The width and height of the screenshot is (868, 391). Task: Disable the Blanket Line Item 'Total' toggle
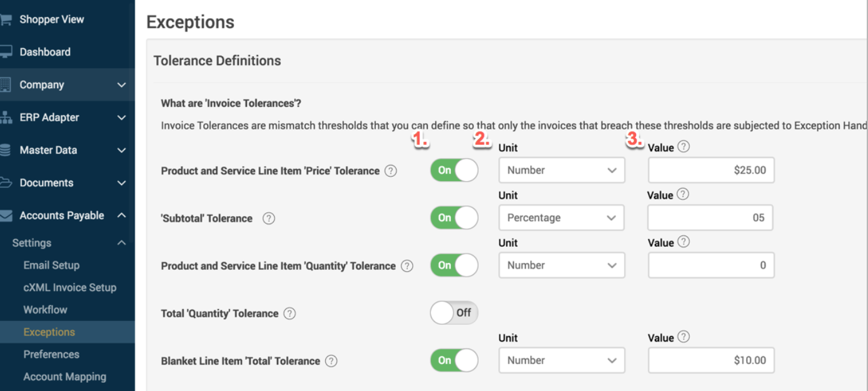coord(454,360)
